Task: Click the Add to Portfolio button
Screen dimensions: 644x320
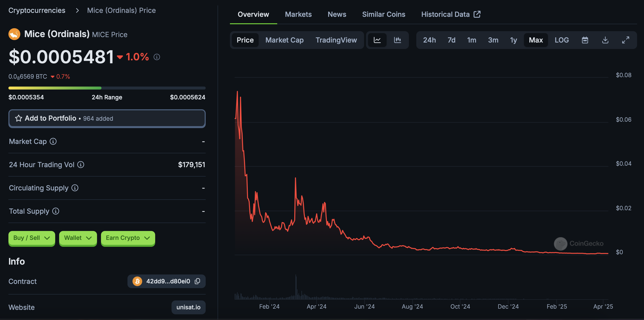Action: [x=107, y=118]
